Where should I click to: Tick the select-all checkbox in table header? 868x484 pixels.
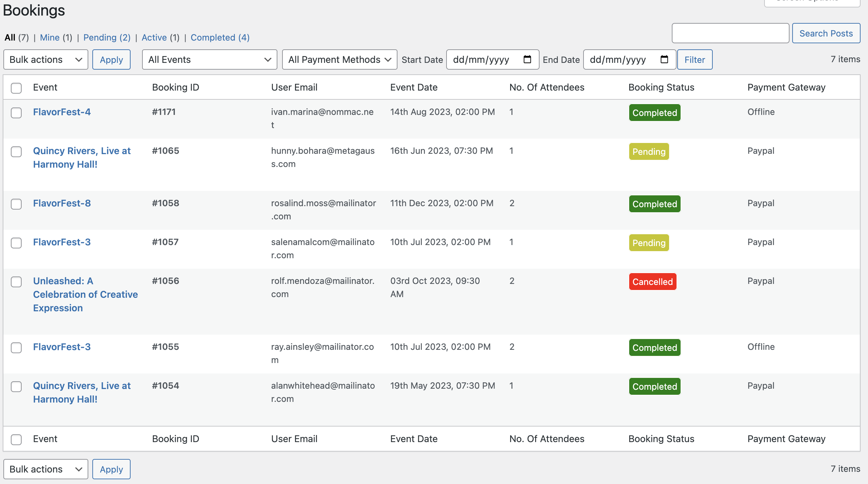point(16,88)
